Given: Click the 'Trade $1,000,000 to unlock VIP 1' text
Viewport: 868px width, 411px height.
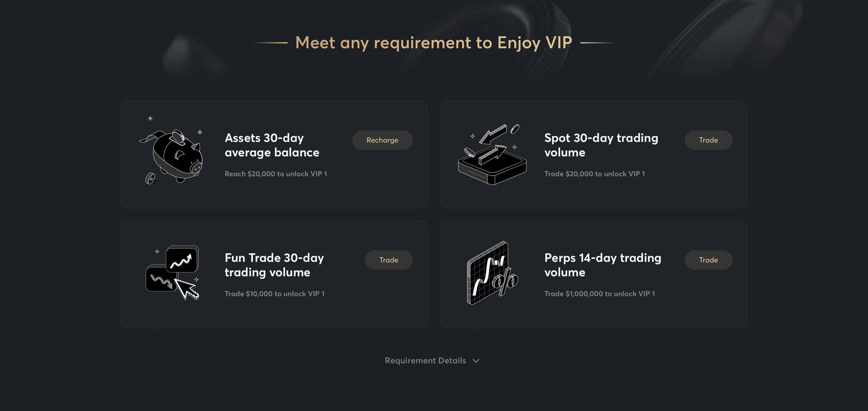Looking at the screenshot, I should [x=600, y=294].
